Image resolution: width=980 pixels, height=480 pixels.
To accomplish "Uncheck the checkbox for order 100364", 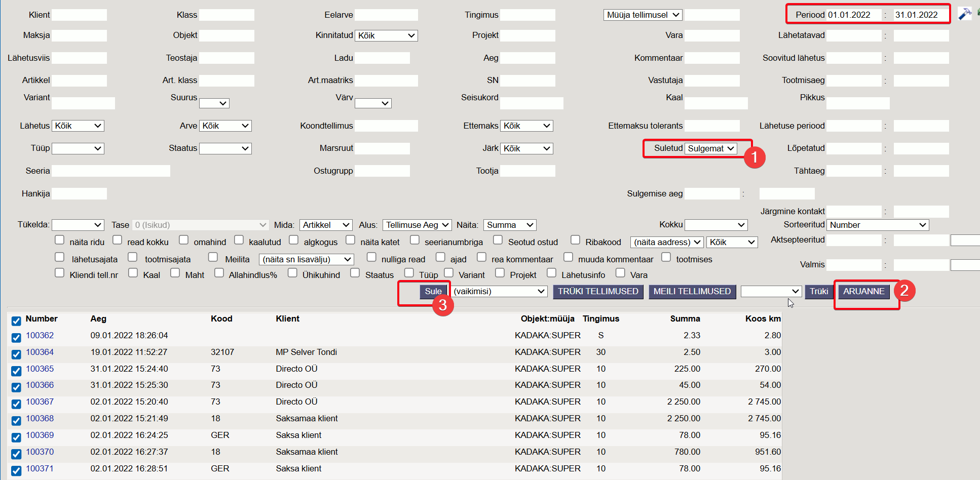I will click(x=16, y=354).
